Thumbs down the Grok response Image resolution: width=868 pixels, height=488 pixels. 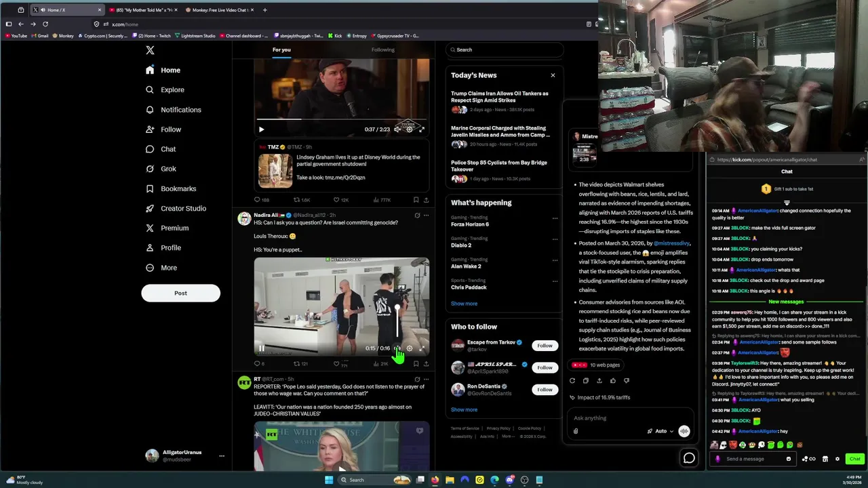pos(627,381)
